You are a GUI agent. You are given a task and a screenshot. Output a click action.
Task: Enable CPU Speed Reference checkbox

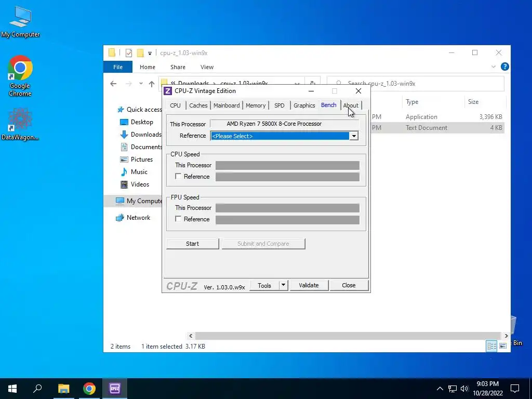[178, 177]
